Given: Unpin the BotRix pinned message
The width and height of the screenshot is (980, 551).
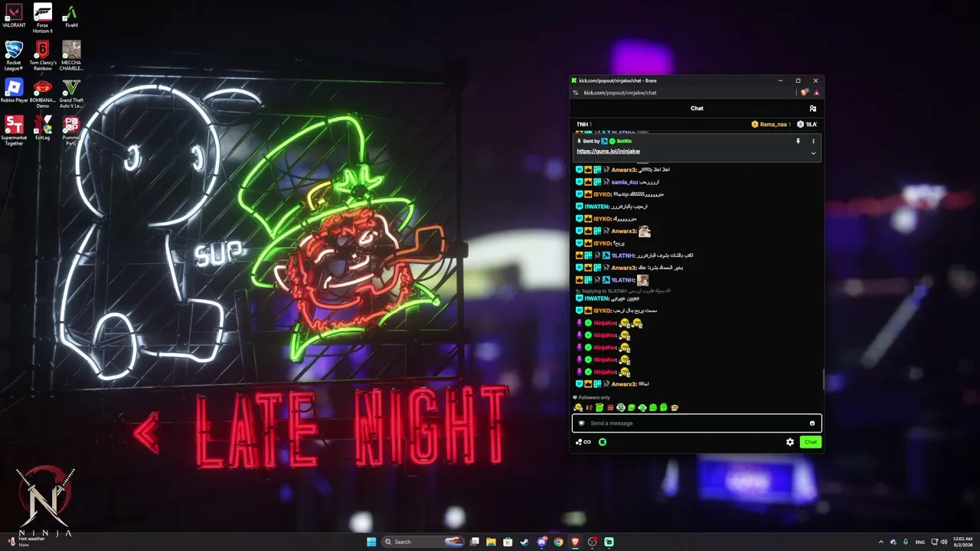Looking at the screenshot, I should pos(798,142).
